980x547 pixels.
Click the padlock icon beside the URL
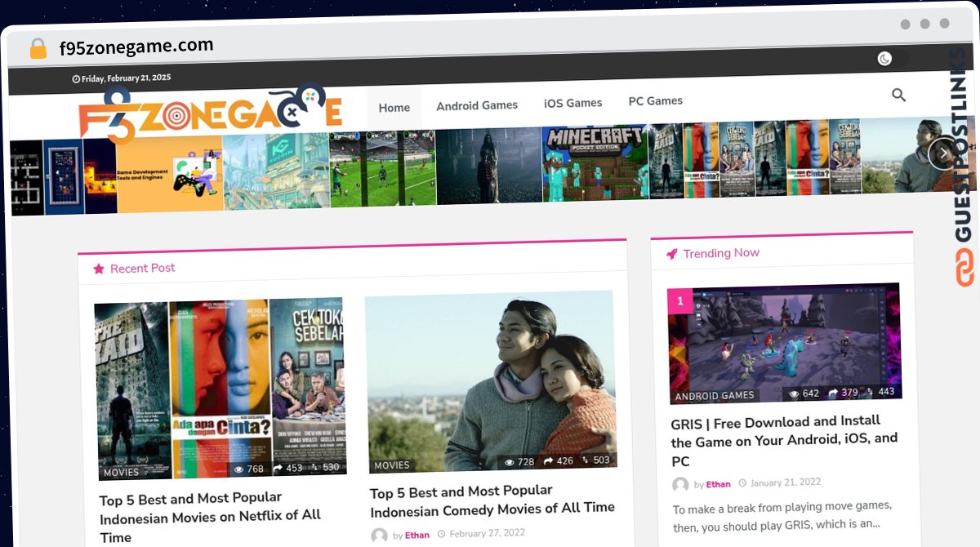point(38,49)
